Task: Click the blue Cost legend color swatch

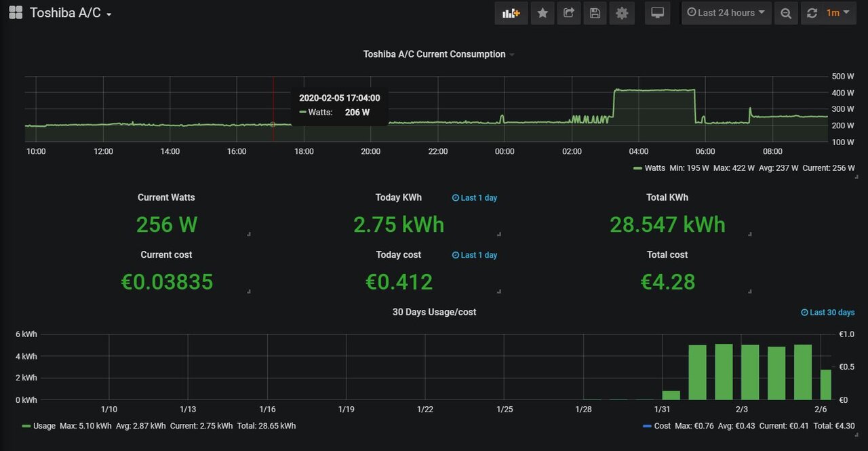Action: pos(647,426)
